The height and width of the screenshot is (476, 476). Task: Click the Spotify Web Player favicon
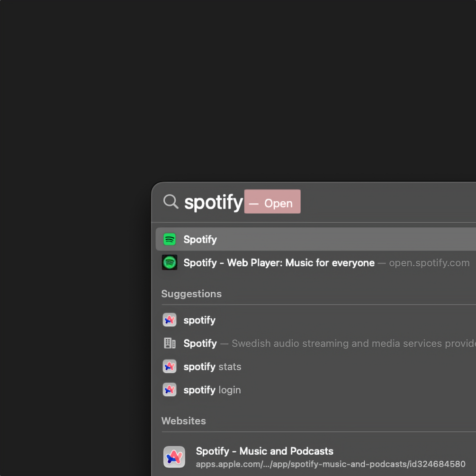coord(170,262)
